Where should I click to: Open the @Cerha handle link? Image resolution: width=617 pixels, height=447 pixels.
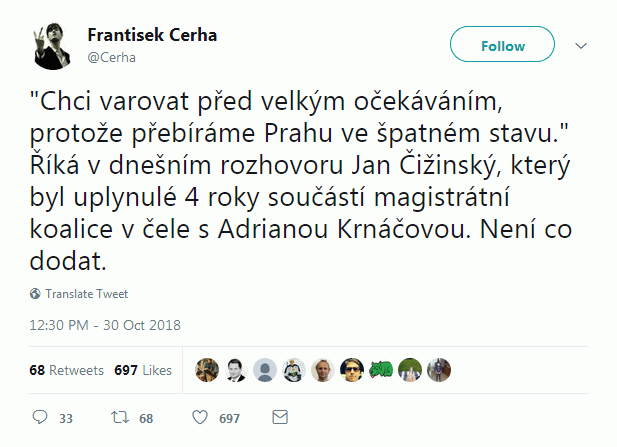[111, 57]
